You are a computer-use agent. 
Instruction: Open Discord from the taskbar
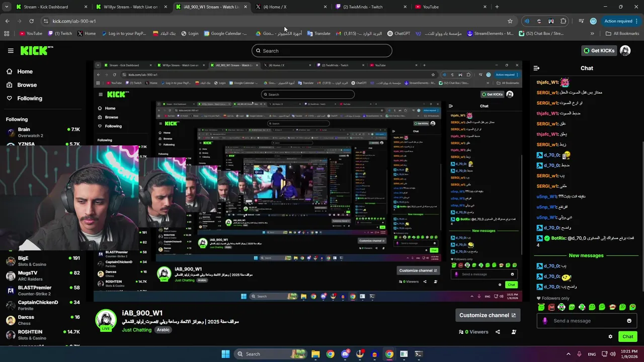(345, 354)
